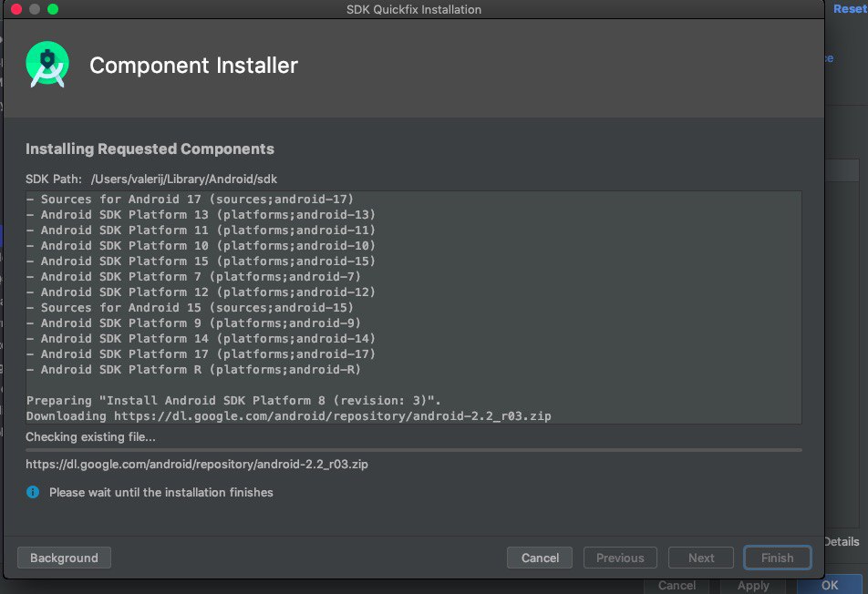
Task: Click the green zoom window button
Action: [53, 9]
